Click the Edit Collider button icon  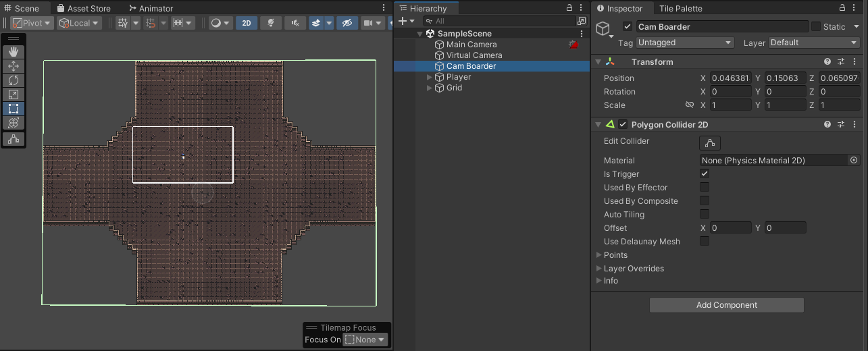(x=709, y=142)
